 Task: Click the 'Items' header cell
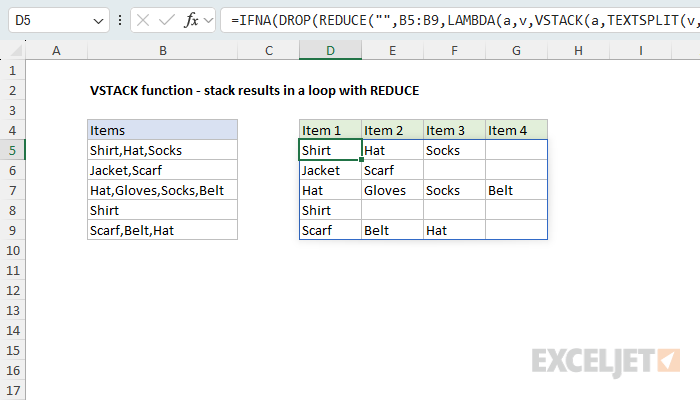[x=162, y=130]
